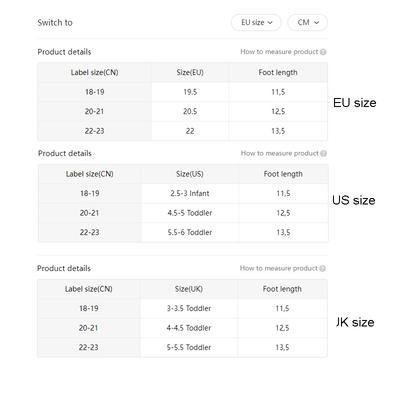Image resolution: width=400 pixels, height=400 pixels.
Task: Click Foot length header in US table
Action: click(283, 174)
